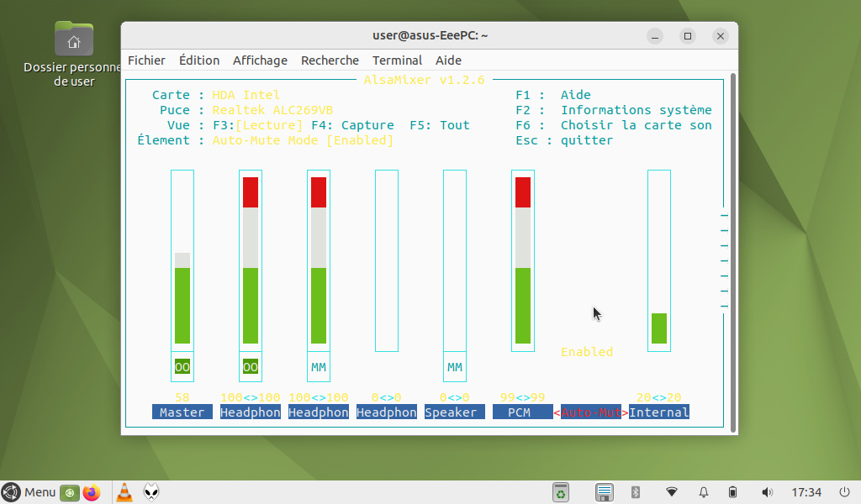Select the terminal window button in the panel
The image size is (861, 504).
click(604, 492)
